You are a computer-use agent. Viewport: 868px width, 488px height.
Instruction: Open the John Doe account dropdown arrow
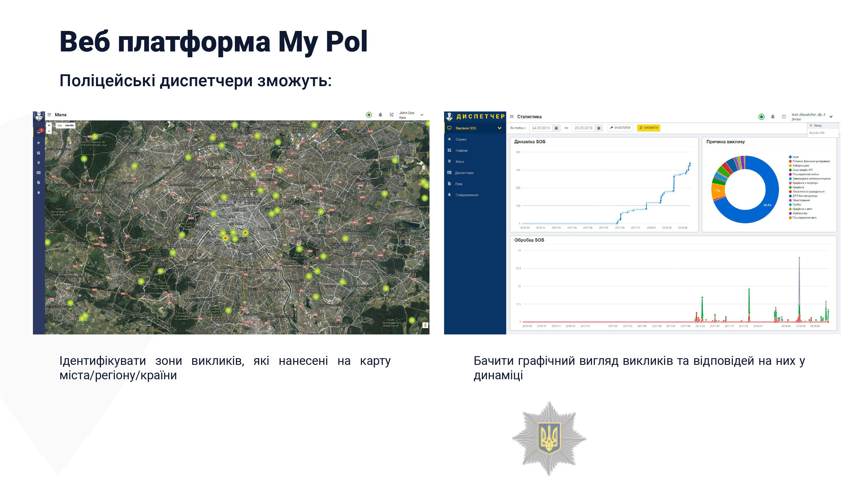click(x=422, y=115)
